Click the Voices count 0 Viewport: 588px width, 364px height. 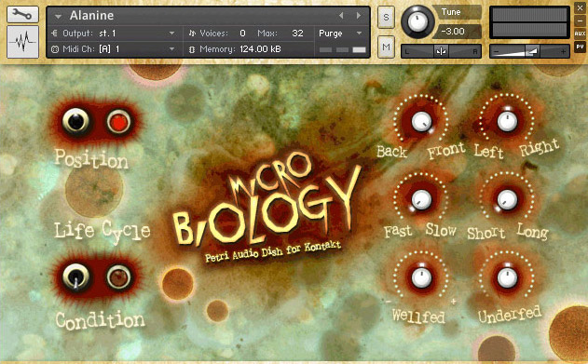(x=242, y=34)
